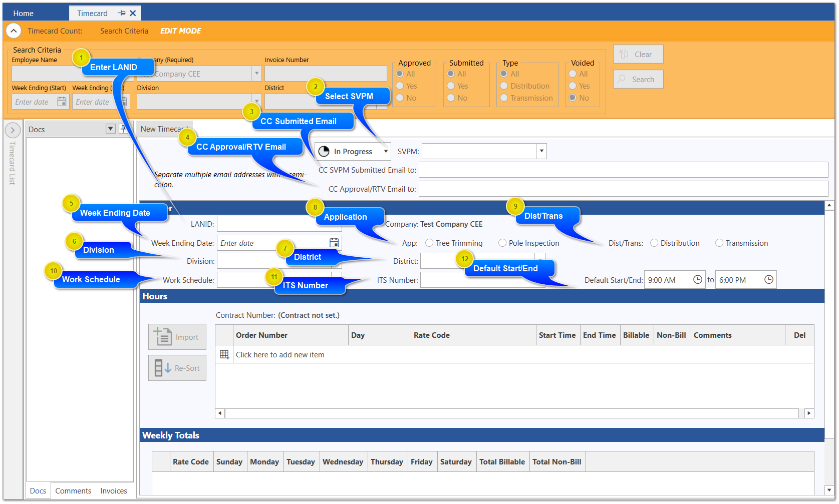Open the Company search criteria dropdown
The height and width of the screenshot is (504, 839).
point(256,74)
